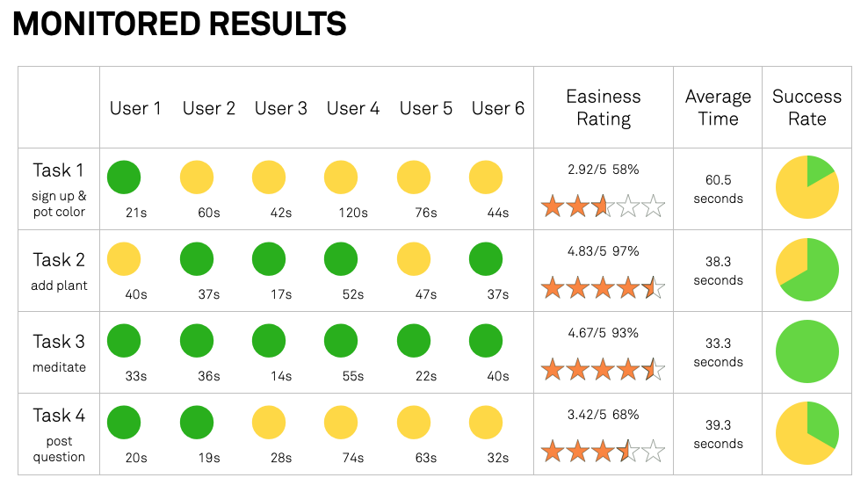This screenshot has height=485, width=868.
Task: Click Task 1 User 1 green circle
Action: point(124,177)
